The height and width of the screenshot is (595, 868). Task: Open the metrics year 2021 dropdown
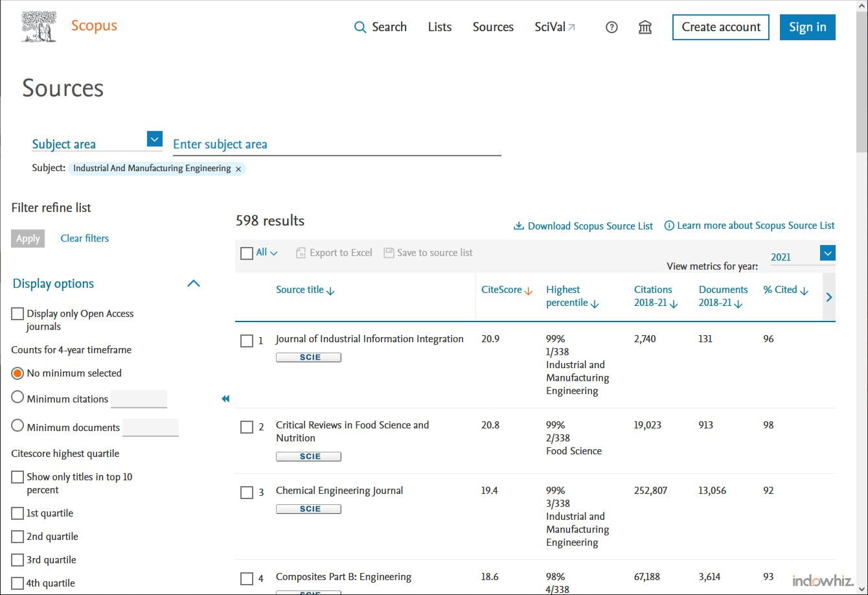[x=828, y=253]
